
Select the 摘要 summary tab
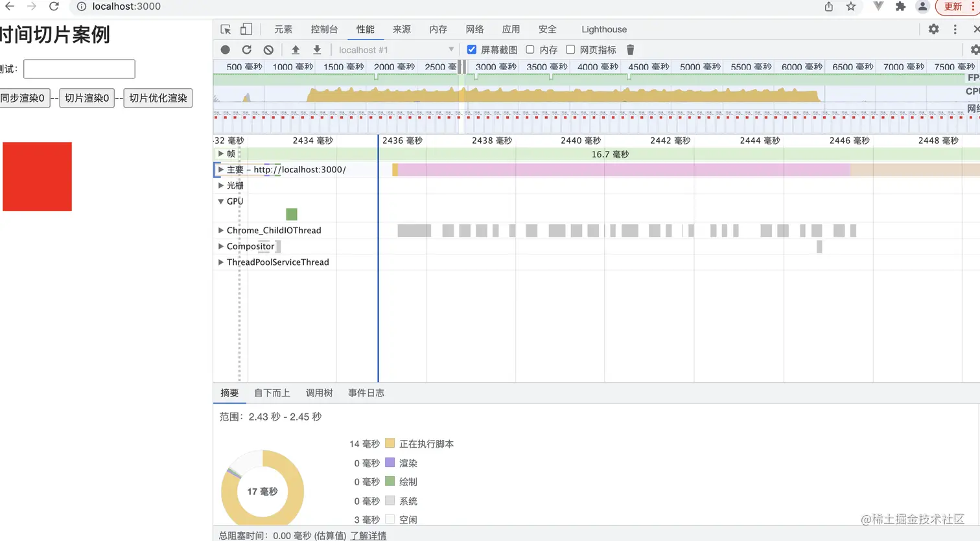pos(229,393)
